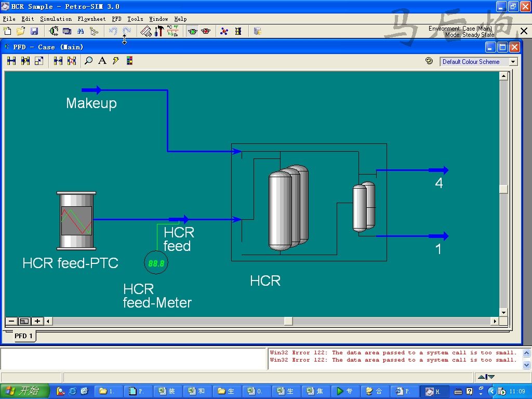The width and height of the screenshot is (532, 399).
Task: Switch to the PFD 1 tab
Action: pyautogui.click(x=23, y=336)
